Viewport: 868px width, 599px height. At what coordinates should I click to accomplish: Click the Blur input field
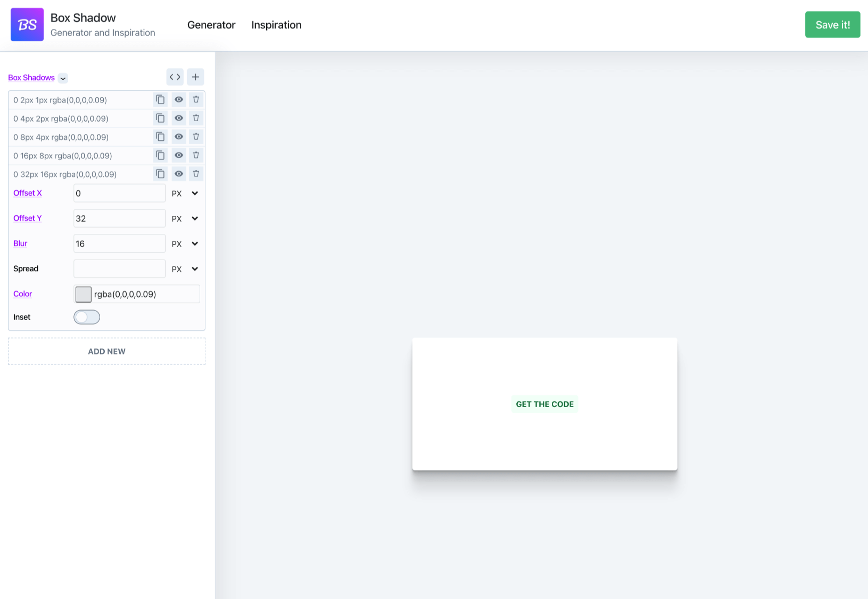[x=120, y=244]
